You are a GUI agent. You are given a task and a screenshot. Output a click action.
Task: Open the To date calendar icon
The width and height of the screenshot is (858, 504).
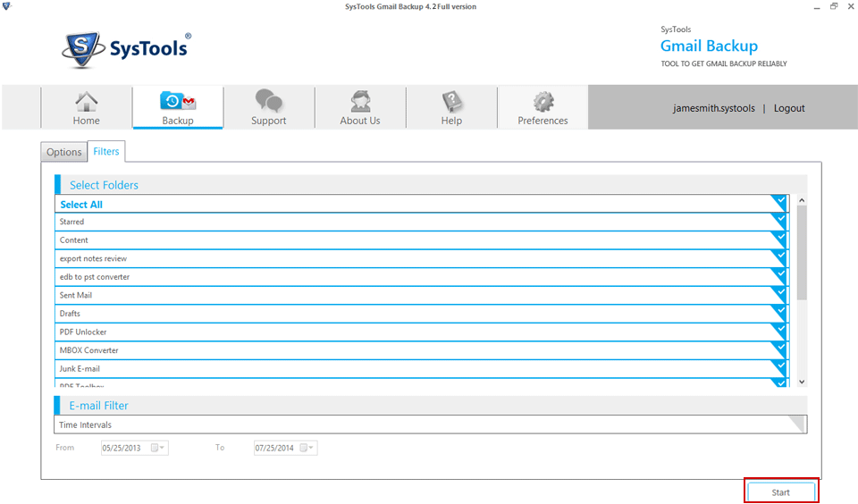pos(304,448)
